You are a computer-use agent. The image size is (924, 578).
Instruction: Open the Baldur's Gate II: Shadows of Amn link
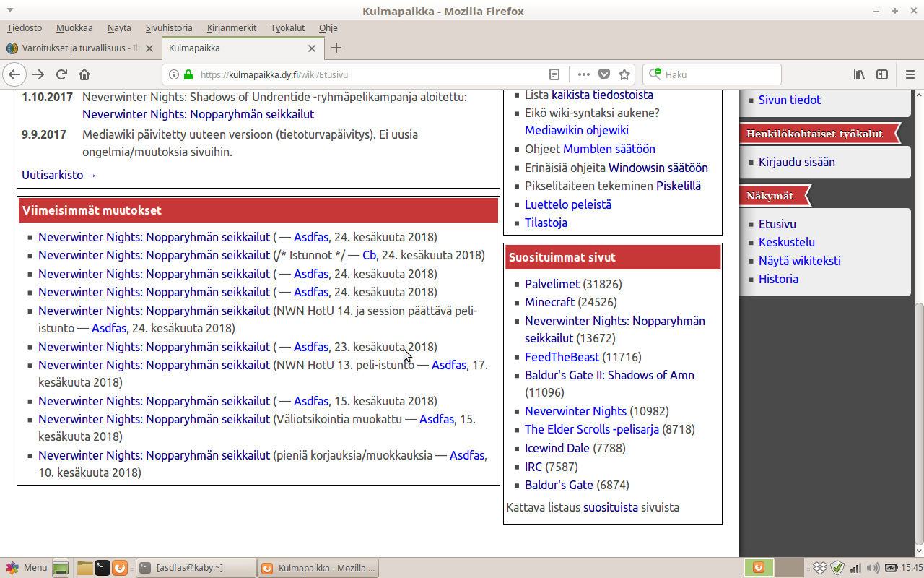609,375
